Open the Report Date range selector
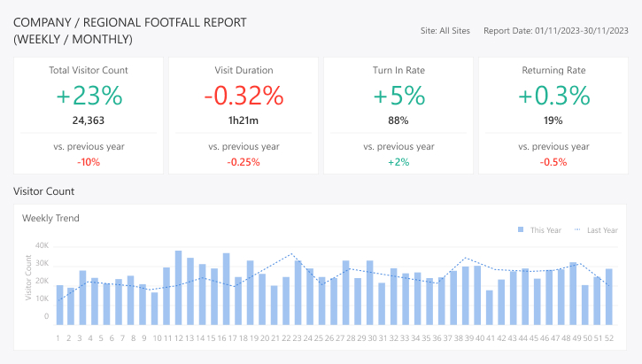 click(555, 31)
